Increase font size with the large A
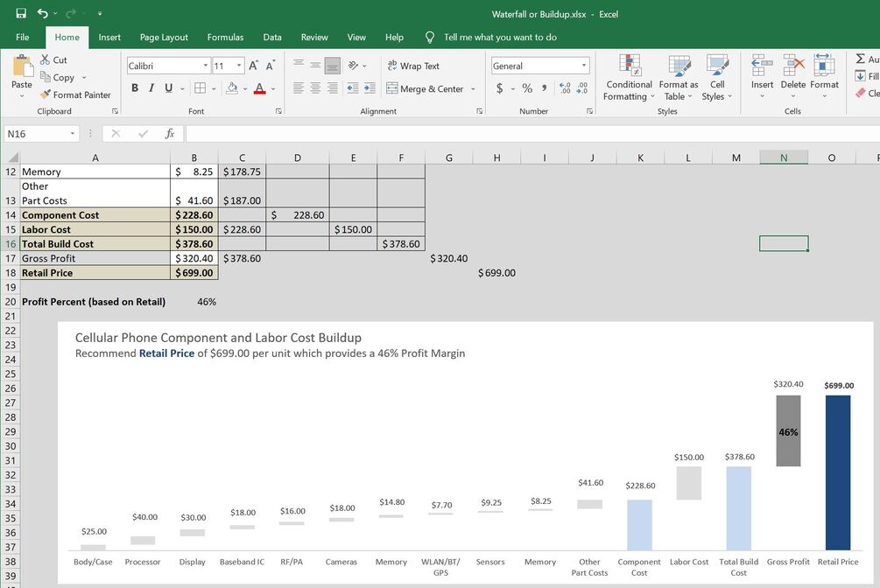The height and width of the screenshot is (588, 880). click(254, 66)
